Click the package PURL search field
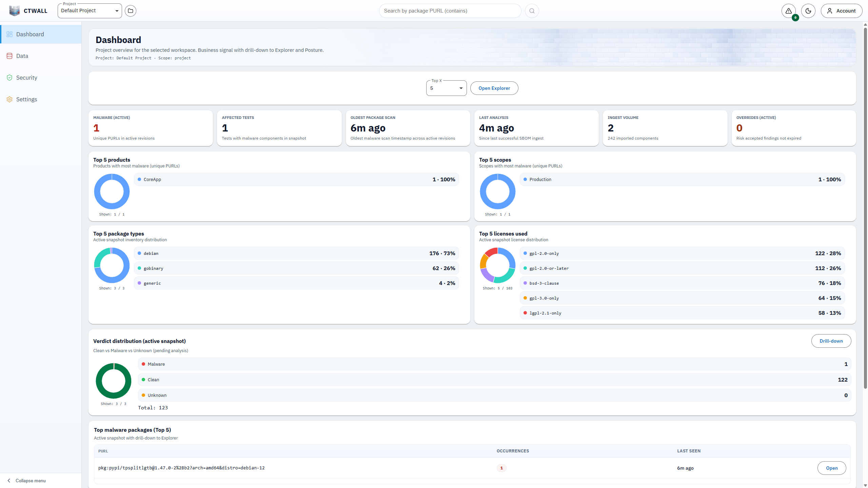 (450, 11)
